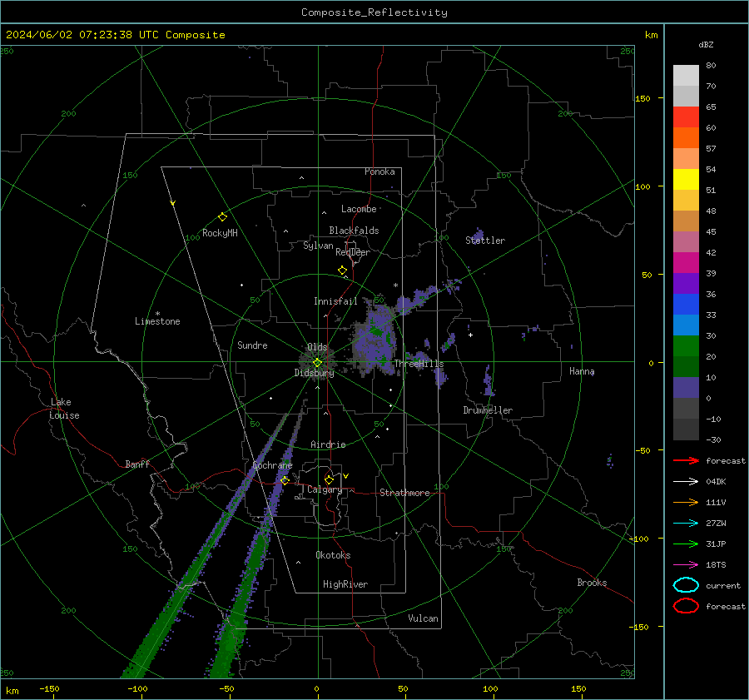Click the magenta 18TS arrow icon
Screen dimensions: 749x700
686,565
